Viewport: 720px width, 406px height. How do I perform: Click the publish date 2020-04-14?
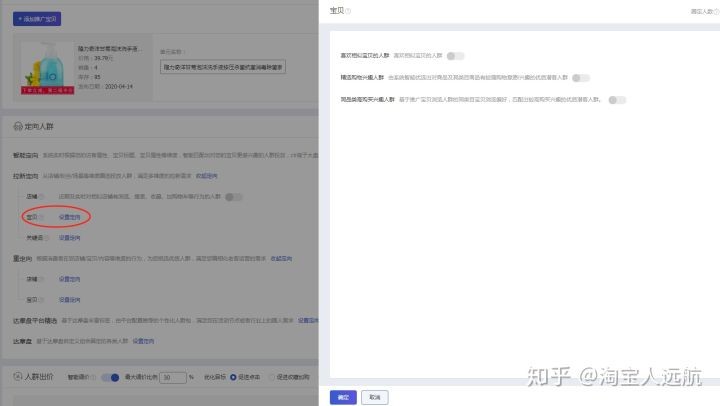(x=119, y=86)
